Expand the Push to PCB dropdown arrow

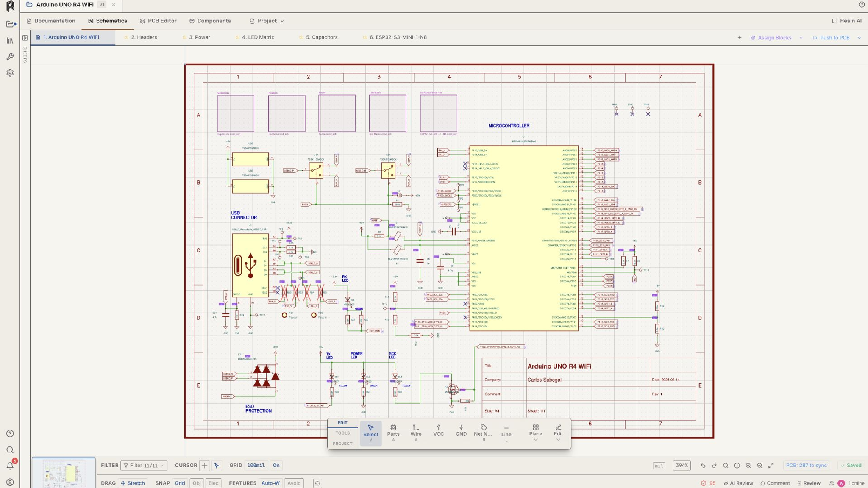pos(859,38)
